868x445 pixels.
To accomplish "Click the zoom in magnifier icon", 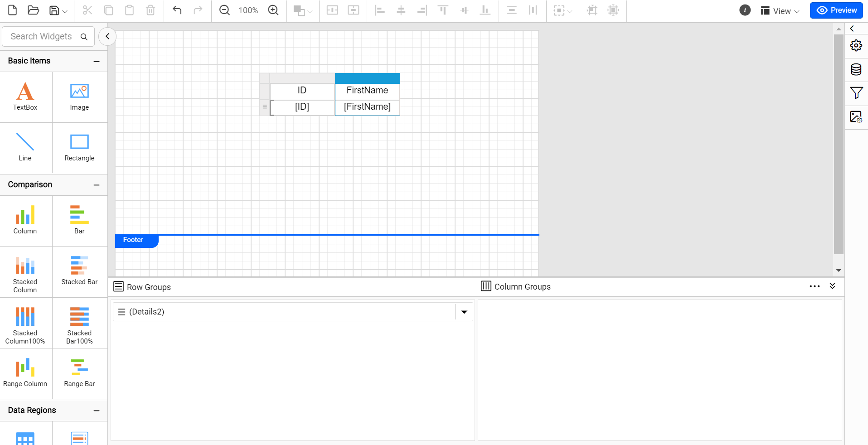I will [x=273, y=10].
